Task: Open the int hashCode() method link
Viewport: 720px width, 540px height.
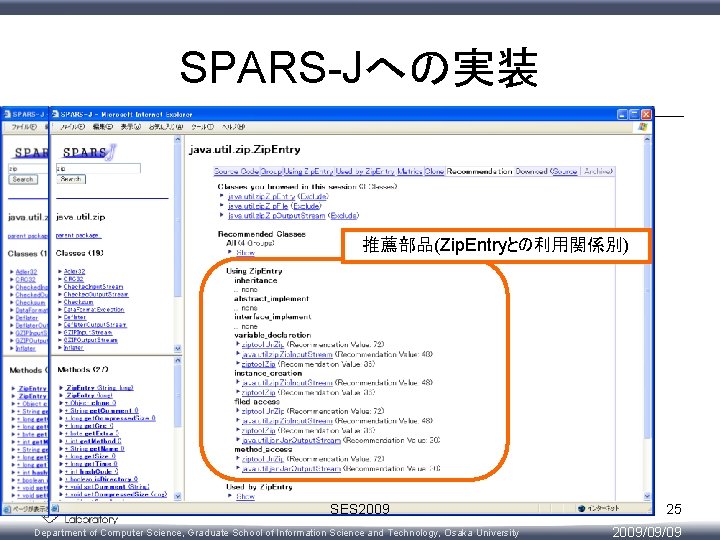Action: coord(91,472)
